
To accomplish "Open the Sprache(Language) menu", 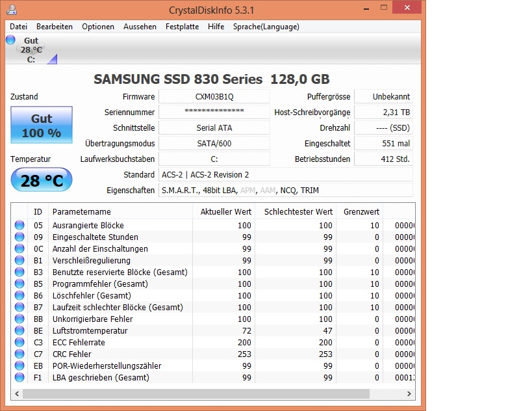I will point(266,27).
